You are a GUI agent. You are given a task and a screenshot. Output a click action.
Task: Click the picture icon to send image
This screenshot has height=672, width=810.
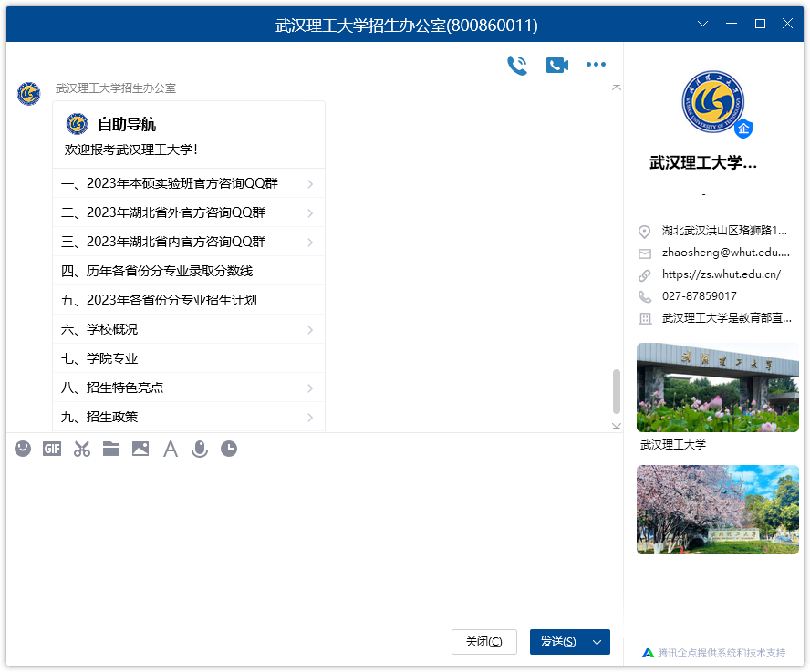pos(140,449)
